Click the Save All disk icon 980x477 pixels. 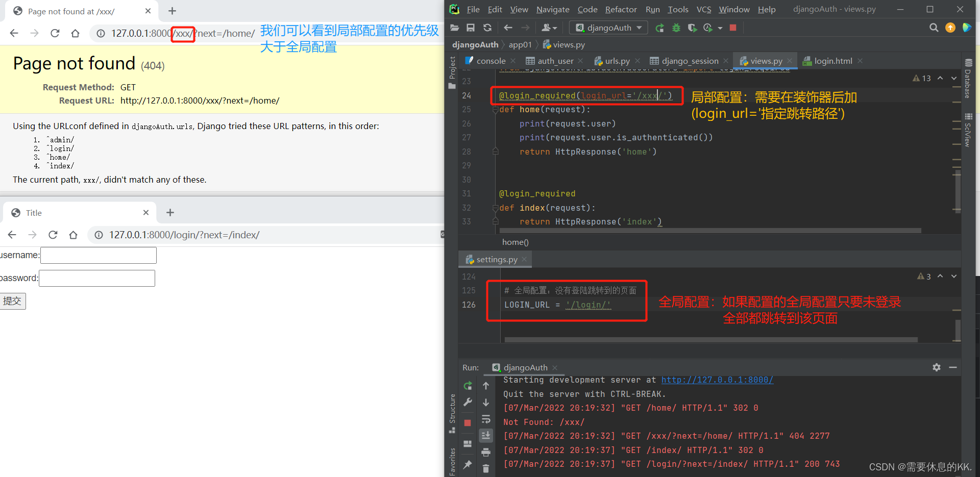click(x=471, y=28)
